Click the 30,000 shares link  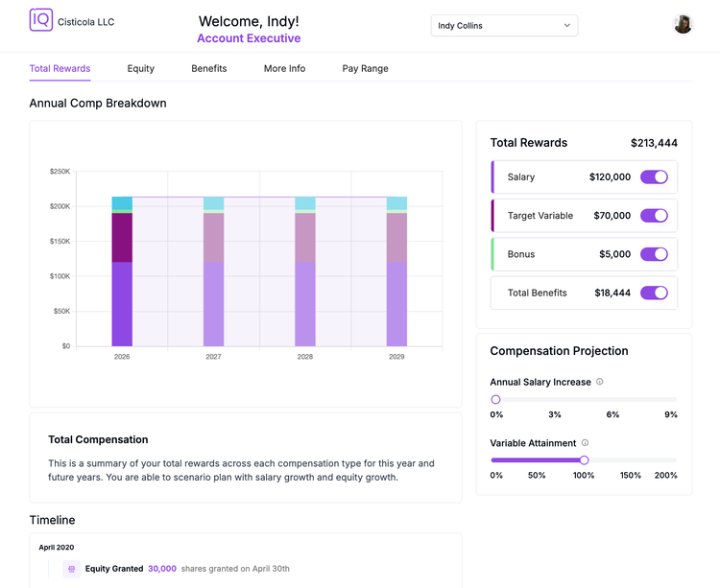[x=162, y=569]
